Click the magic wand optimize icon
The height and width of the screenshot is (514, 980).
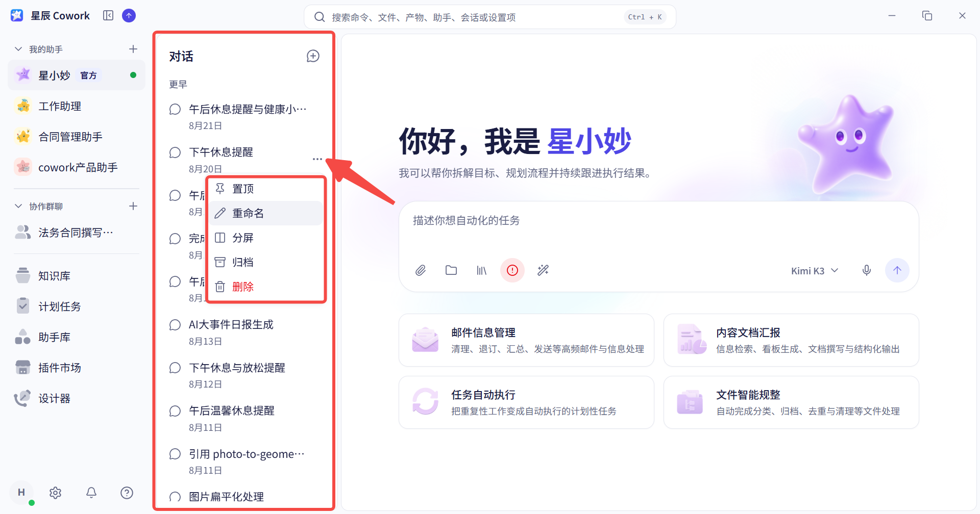pyautogui.click(x=543, y=270)
